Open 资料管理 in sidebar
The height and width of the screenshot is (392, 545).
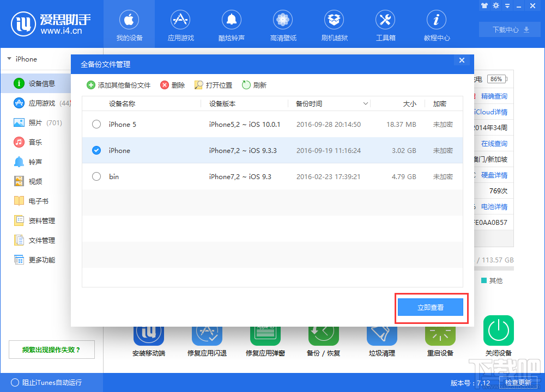(x=35, y=220)
